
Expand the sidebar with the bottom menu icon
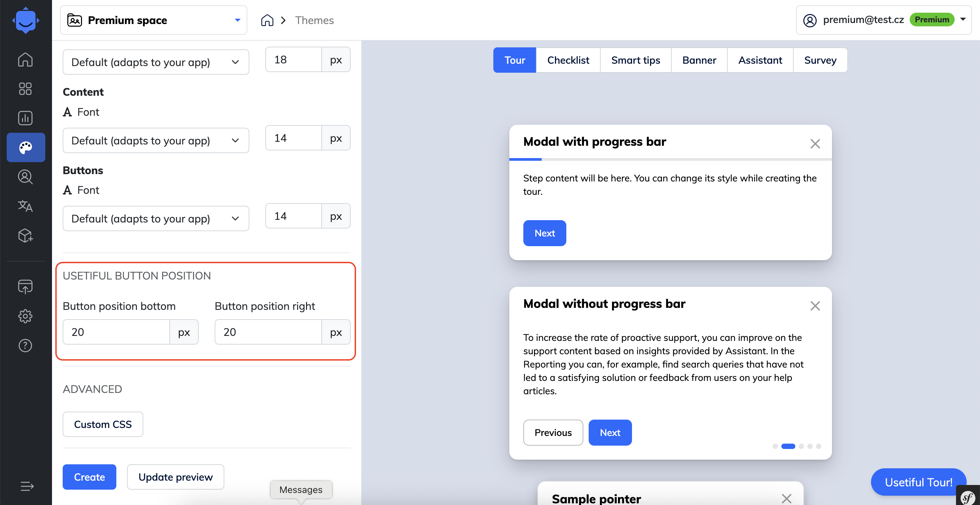[x=27, y=486]
